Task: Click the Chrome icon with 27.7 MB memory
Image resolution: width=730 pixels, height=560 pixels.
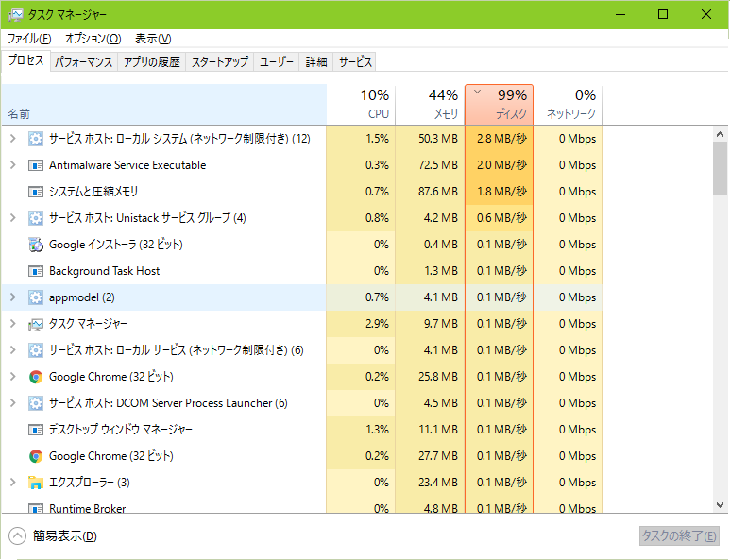Action: coord(36,456)
